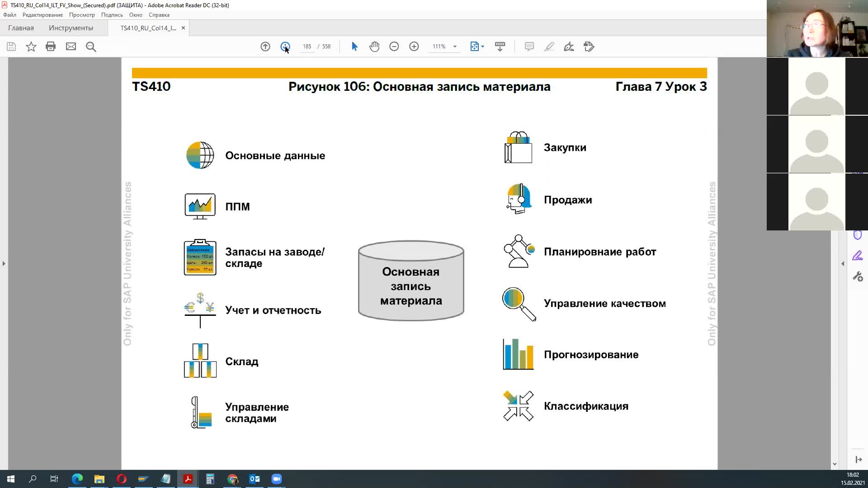Go to previous page arrow

pos(265,47)
